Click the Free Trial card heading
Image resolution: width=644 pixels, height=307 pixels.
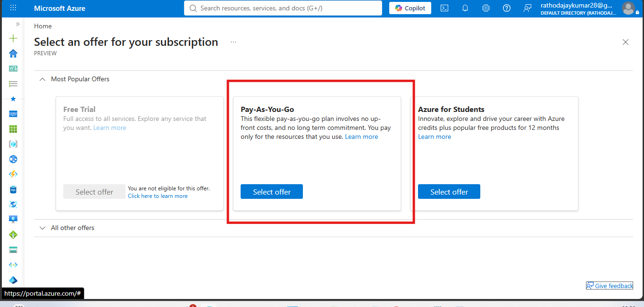[x=79, y=109]
